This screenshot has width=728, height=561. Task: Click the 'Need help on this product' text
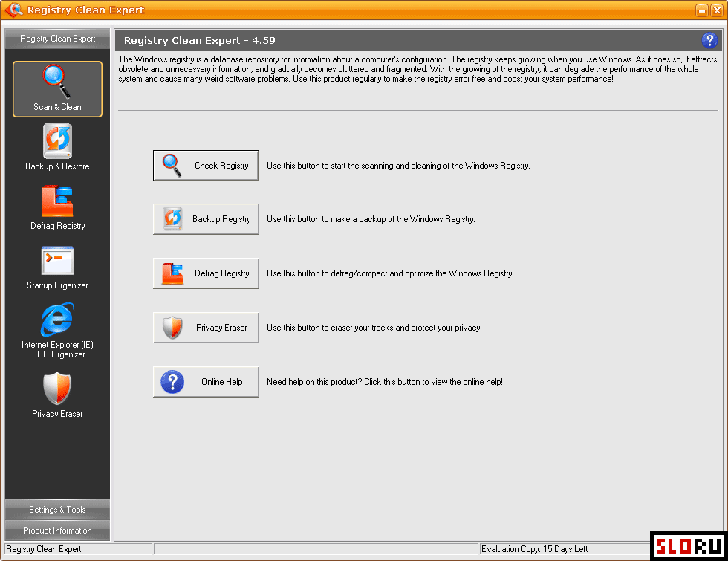pos(385,382)
